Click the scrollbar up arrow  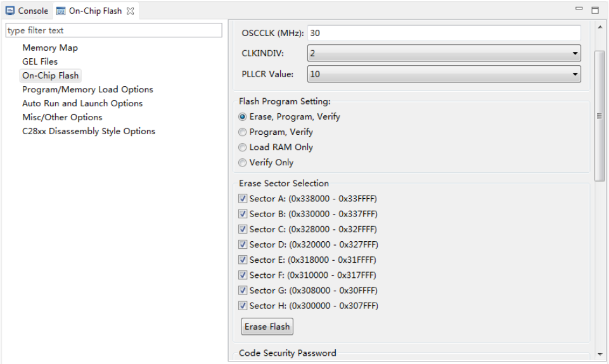point(600,27)
